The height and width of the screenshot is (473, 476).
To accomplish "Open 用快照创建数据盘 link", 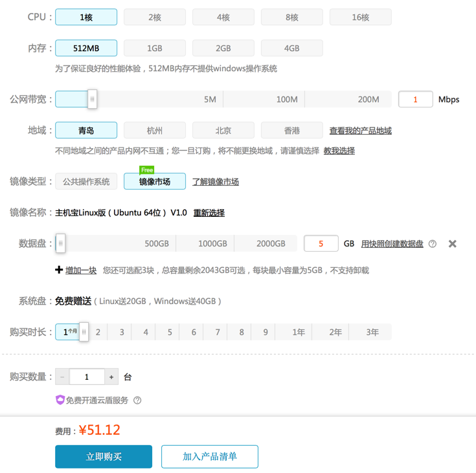I will coord(392,244).
